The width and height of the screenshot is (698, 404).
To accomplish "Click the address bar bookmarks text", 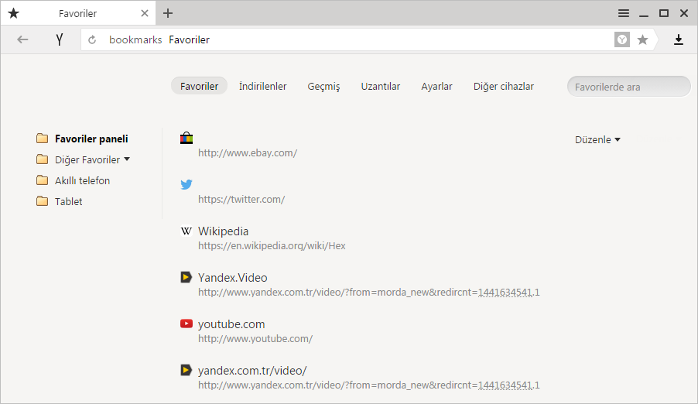I will click(135, 40).
